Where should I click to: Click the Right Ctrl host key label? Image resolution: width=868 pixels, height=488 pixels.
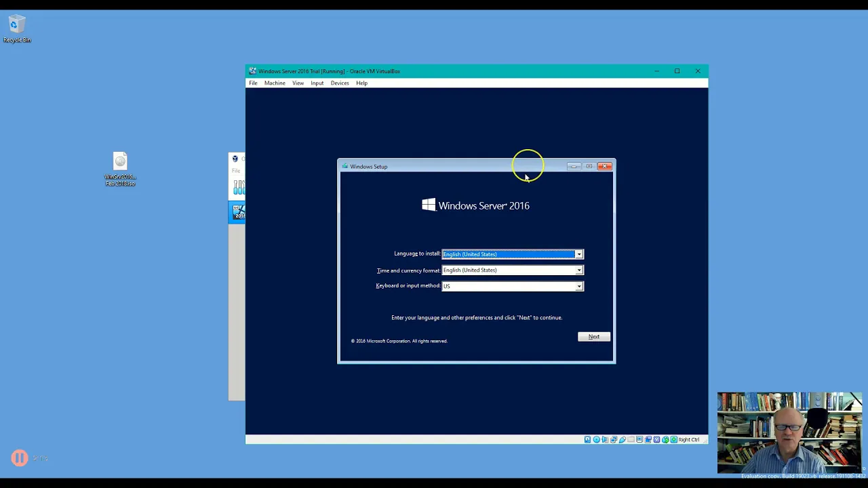click(689, 440)
